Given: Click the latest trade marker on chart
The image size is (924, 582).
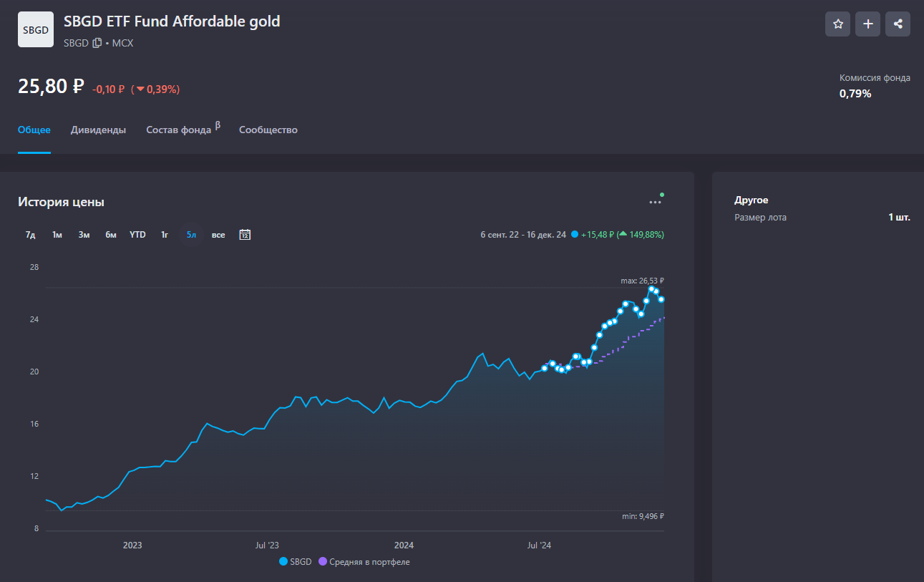Looking at the screenshot, I should (662, 299).
